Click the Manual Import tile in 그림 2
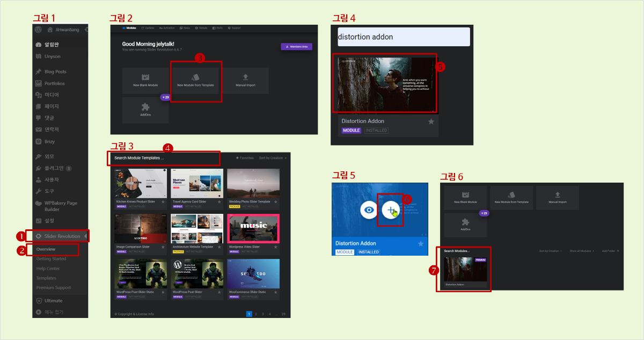This screenshot has width=644, height=340. tap(245, 81)
